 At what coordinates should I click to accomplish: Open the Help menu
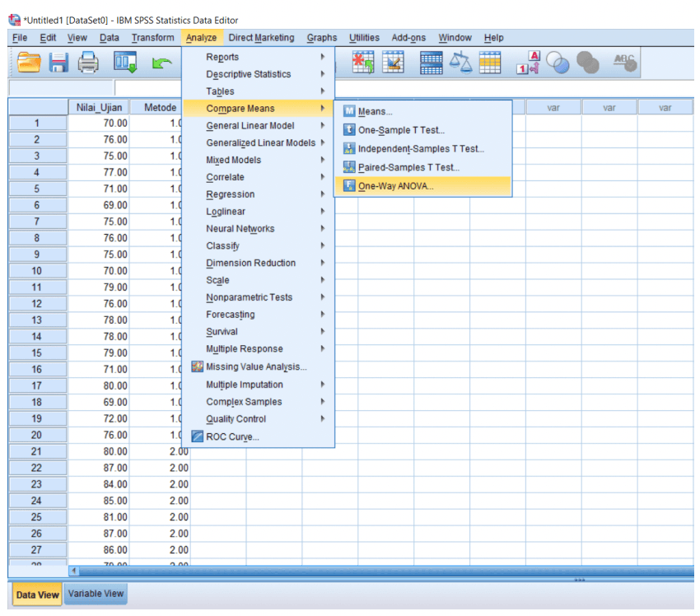pyautogui.click(x=494, y=38)
